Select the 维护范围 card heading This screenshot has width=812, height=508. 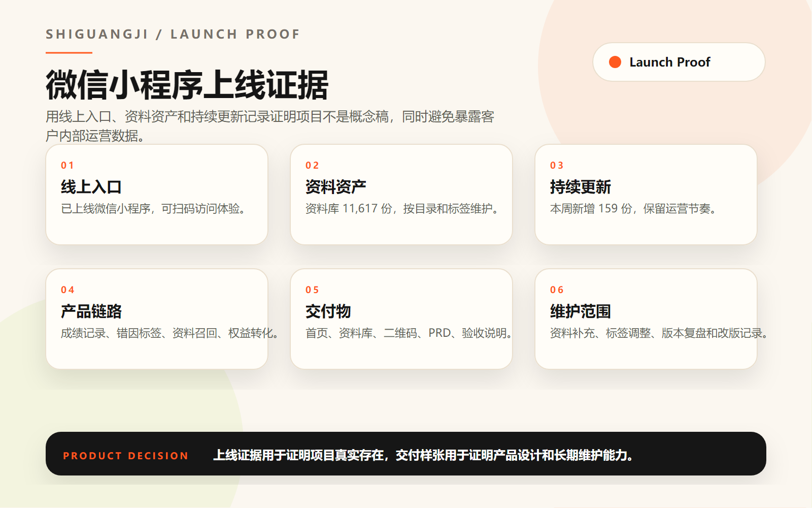coord(581,311)
